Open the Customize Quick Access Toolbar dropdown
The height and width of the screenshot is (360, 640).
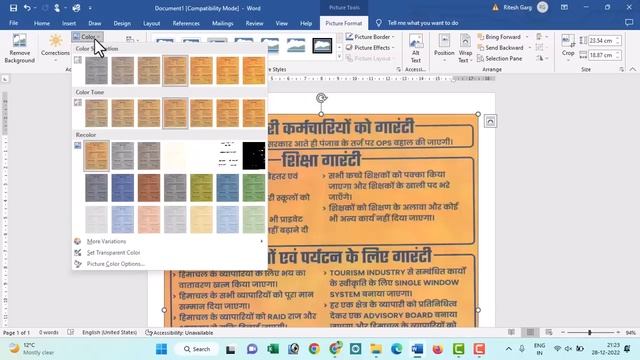pyautogui.click(x=90, y=8)
